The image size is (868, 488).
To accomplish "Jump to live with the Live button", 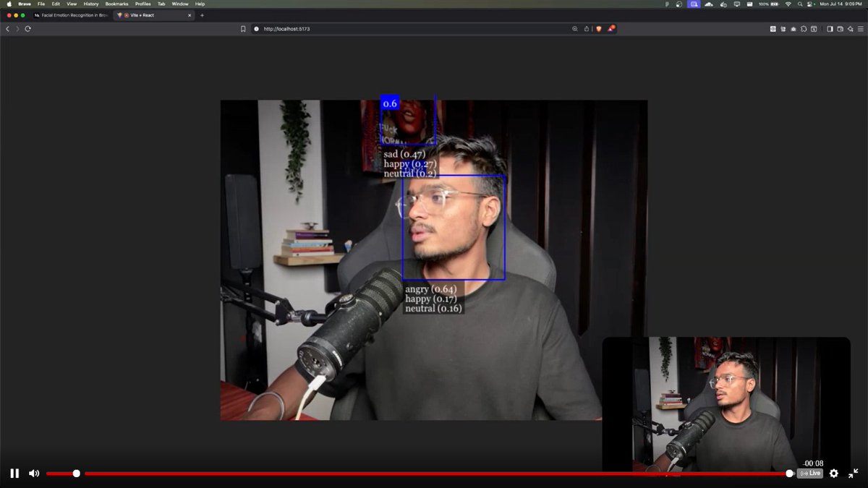I will click(x=810, y=474).
